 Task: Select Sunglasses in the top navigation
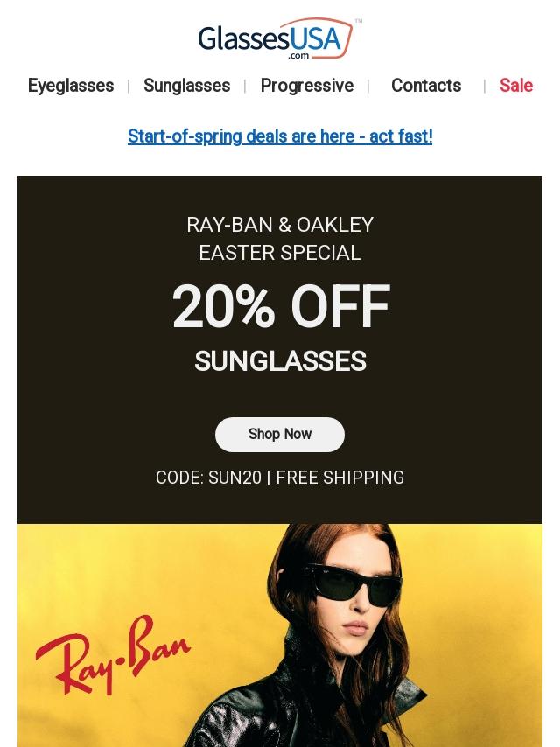186,86
